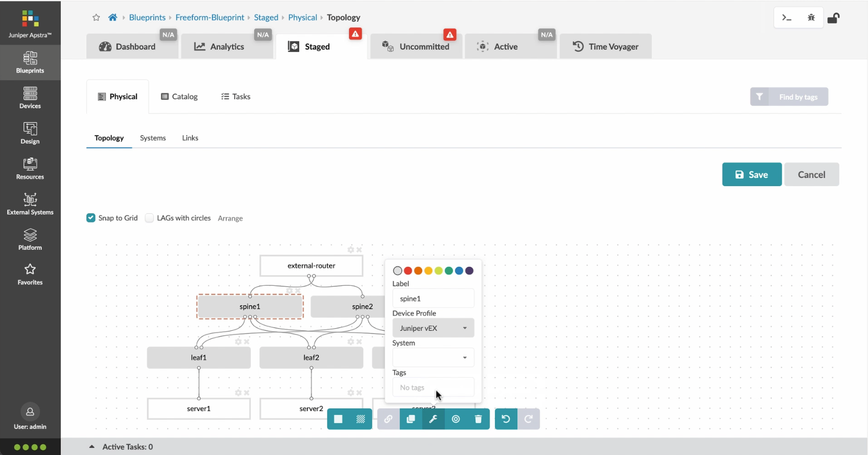Click the target center tool
Screen dimensions: 868x455
coord(456,419)
